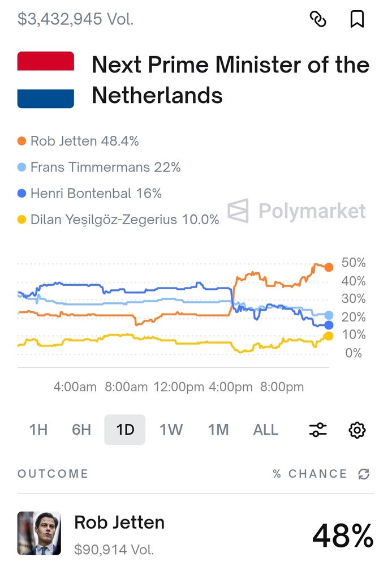Open chart filter sliders icon
This screenshot has width=392, height=566.
318,430
